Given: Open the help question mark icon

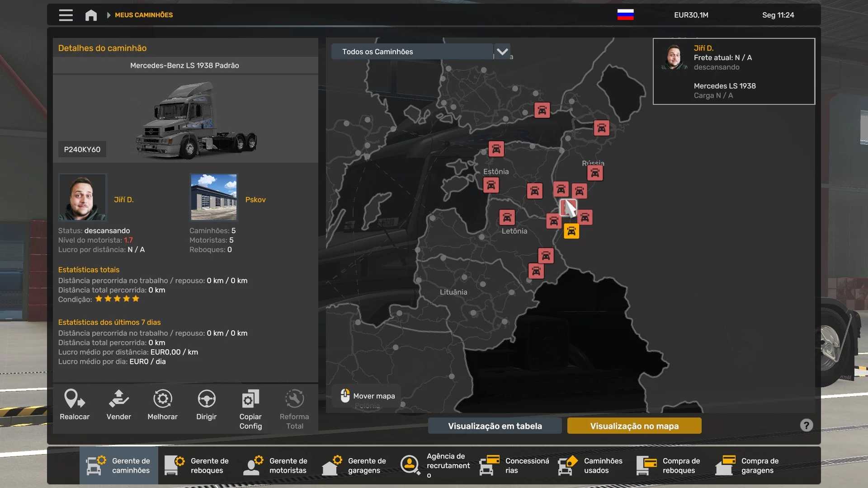Looking at the screenshot, I should point(806,425).
